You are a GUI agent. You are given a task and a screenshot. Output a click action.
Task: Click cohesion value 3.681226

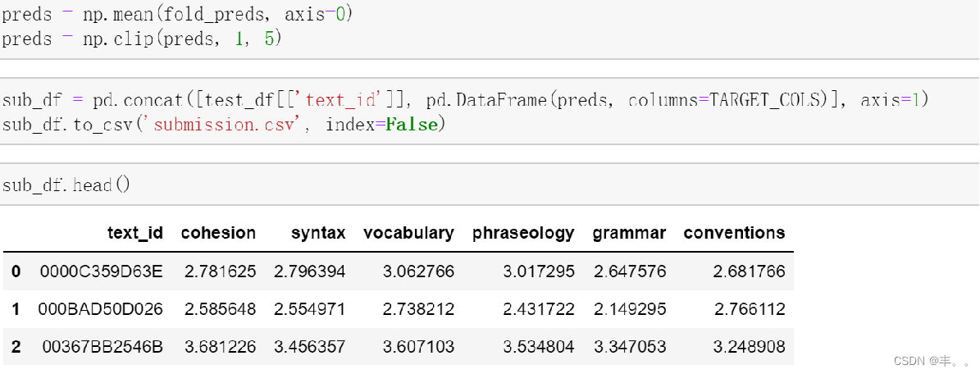pos(220,346)
